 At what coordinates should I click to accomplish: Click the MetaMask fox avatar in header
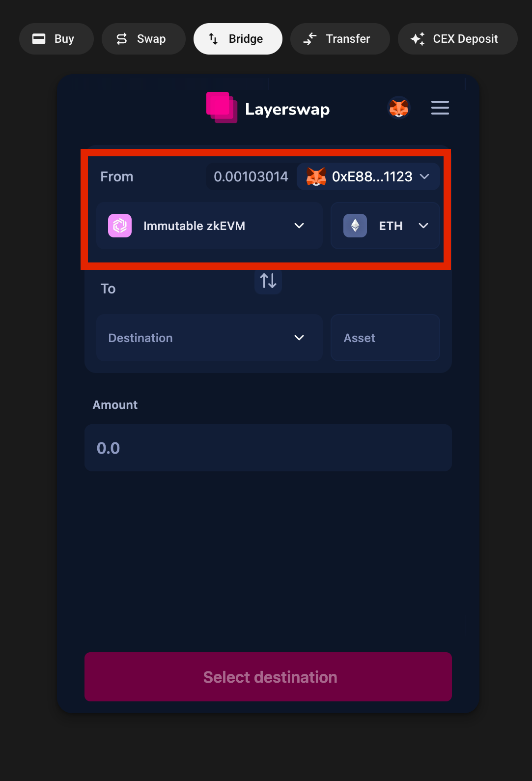click(399, 108)
